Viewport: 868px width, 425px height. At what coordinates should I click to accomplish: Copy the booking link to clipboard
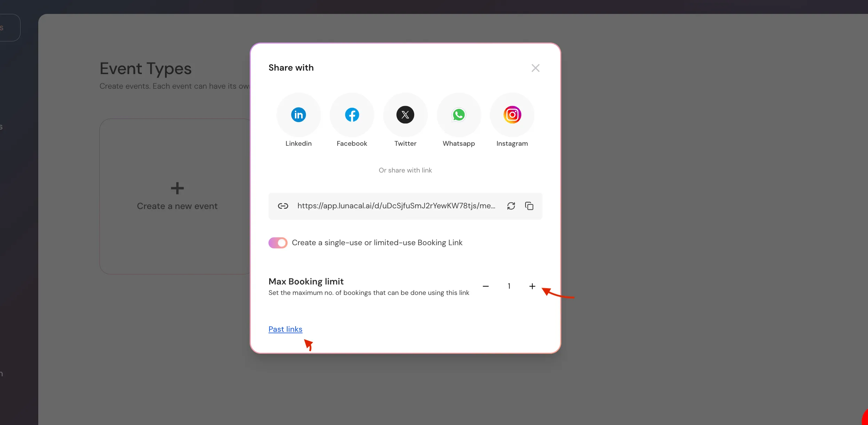[529, 206]
